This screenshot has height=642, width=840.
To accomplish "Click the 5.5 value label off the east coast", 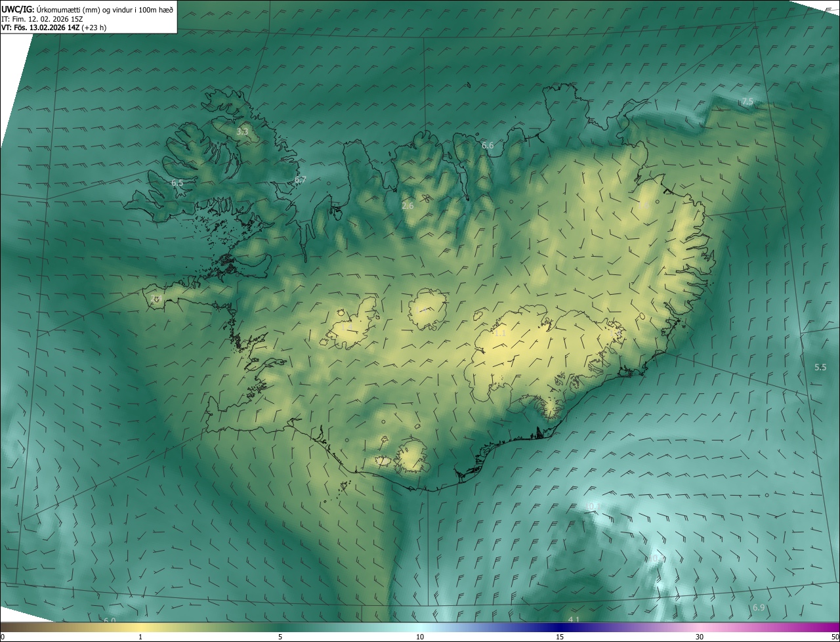I will click(820, 367).
